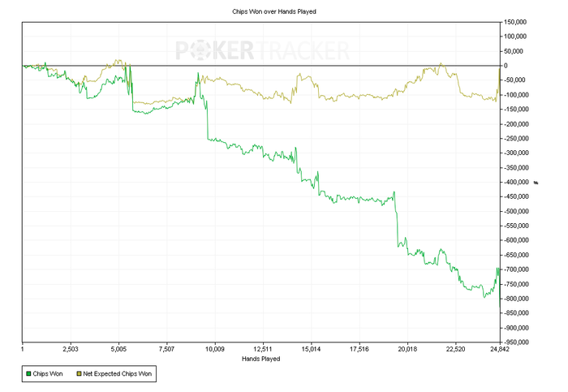568x392 pixels.
Task: Click the 10,009 x-axis label
Action: click(215, 349)
